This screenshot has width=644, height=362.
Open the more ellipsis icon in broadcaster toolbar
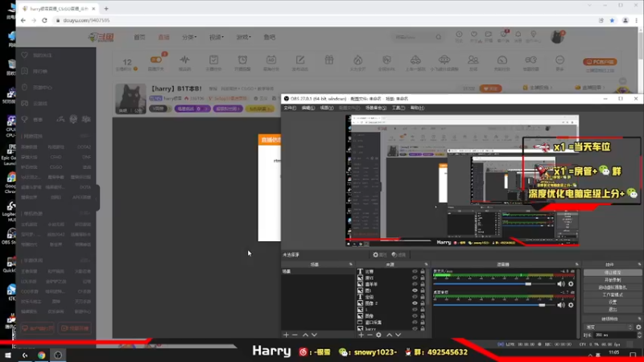(559, 60)
